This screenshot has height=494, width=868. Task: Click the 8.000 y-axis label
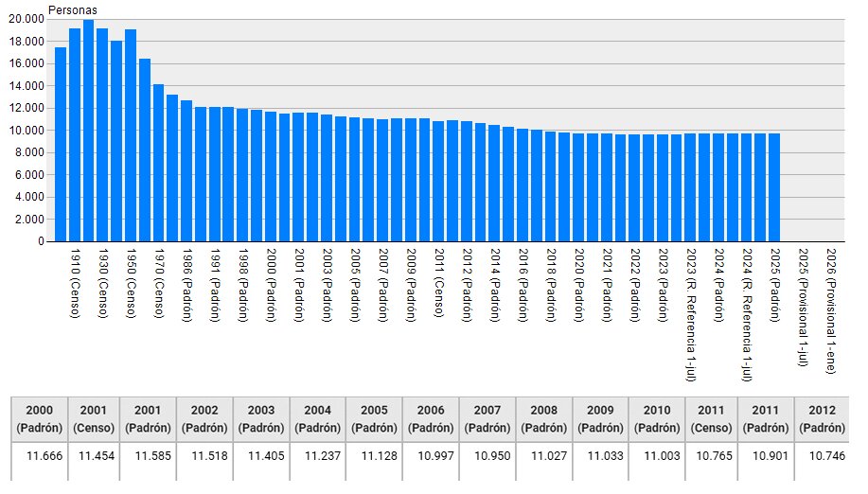[29, 152]
